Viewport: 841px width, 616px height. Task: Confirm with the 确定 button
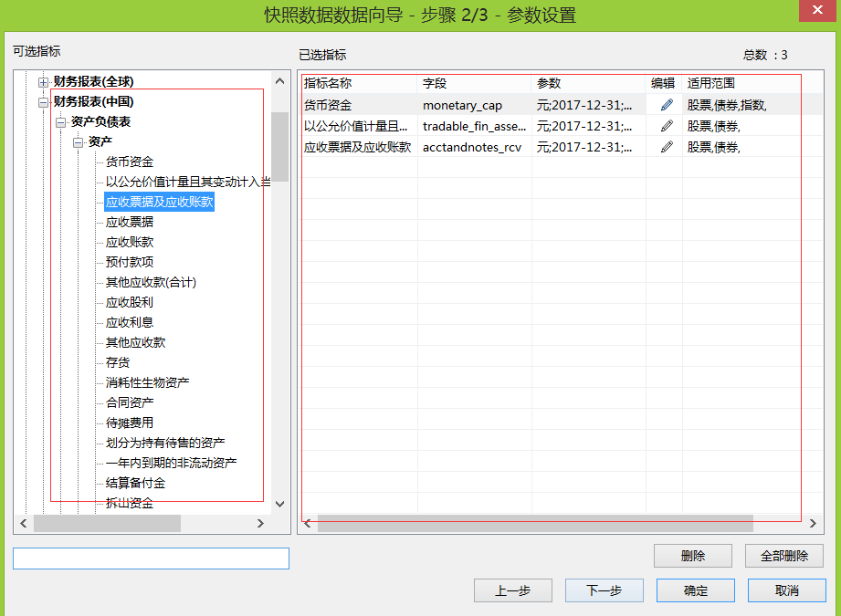click(x=695, y=590)
